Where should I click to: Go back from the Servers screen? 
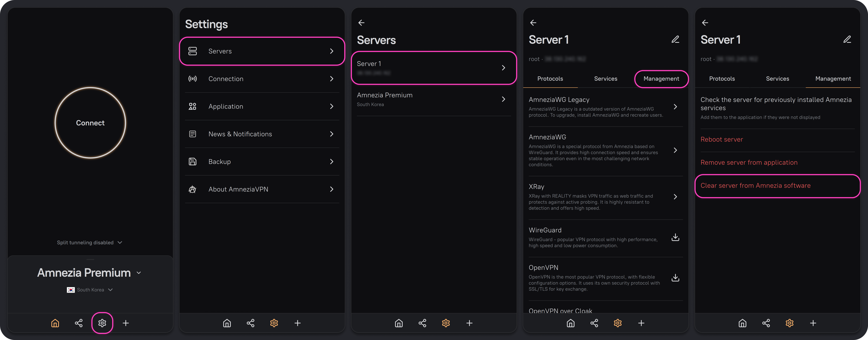361,23
